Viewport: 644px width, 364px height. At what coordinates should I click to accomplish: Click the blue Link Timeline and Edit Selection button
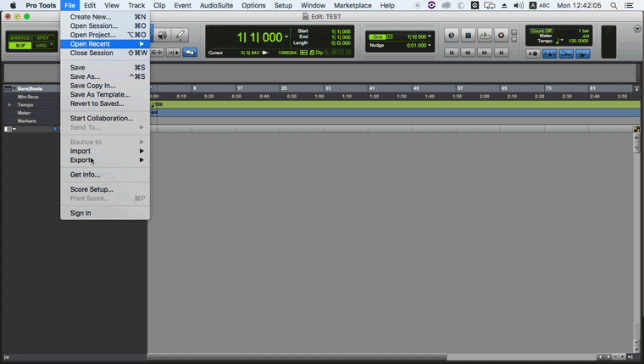tap(190, 53)
